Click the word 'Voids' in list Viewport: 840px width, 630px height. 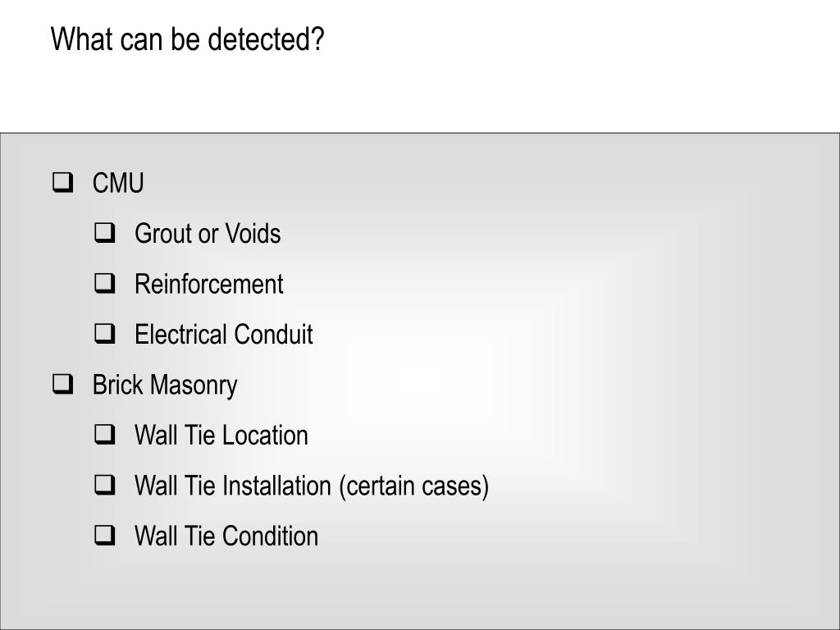tap(253, 234)
